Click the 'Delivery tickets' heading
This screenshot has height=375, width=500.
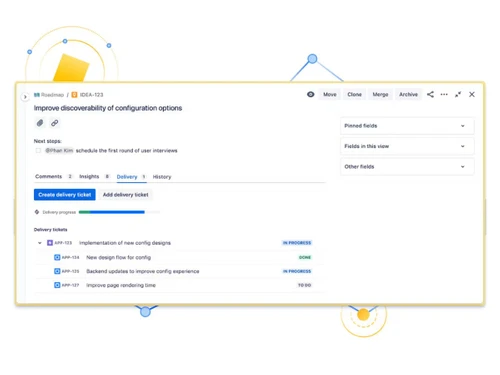pos(51,230)
